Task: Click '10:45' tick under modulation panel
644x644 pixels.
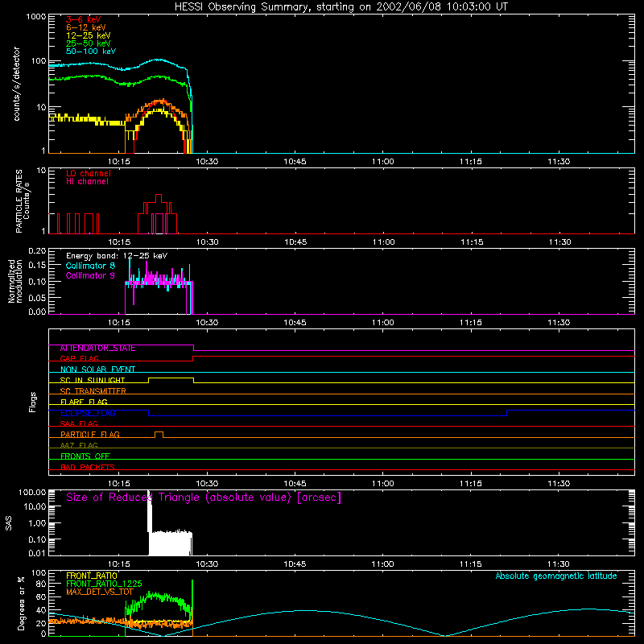Action: click(x=295, y=323)
